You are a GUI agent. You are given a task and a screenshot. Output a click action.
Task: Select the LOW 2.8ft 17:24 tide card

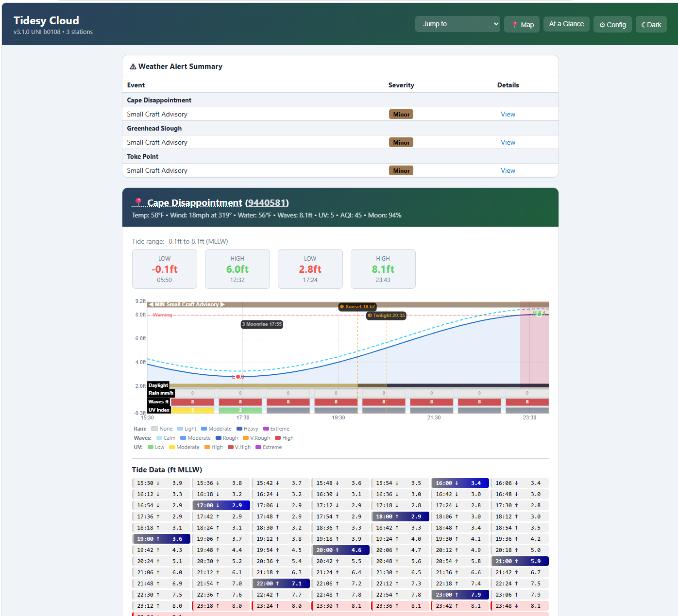tap(310, 269)
